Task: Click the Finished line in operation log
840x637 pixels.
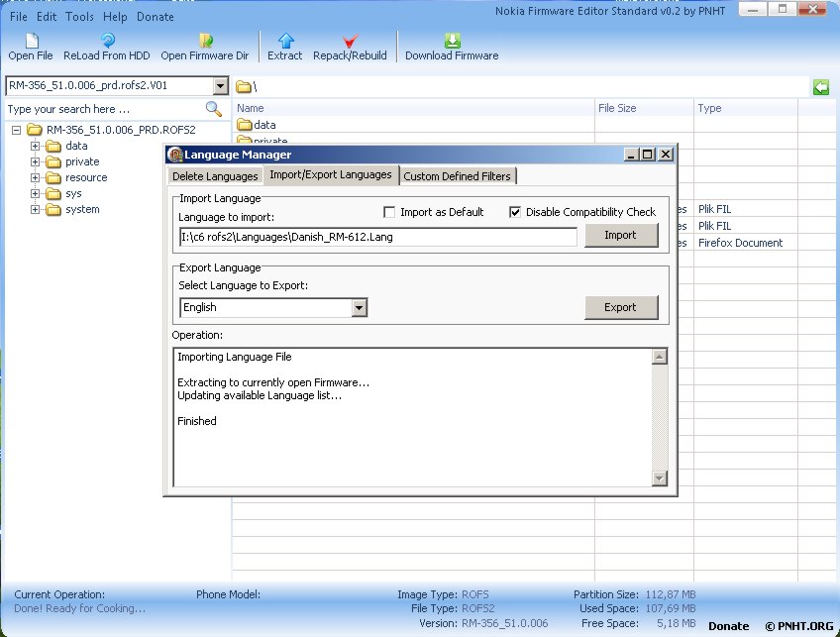Action: pos(197,421)
